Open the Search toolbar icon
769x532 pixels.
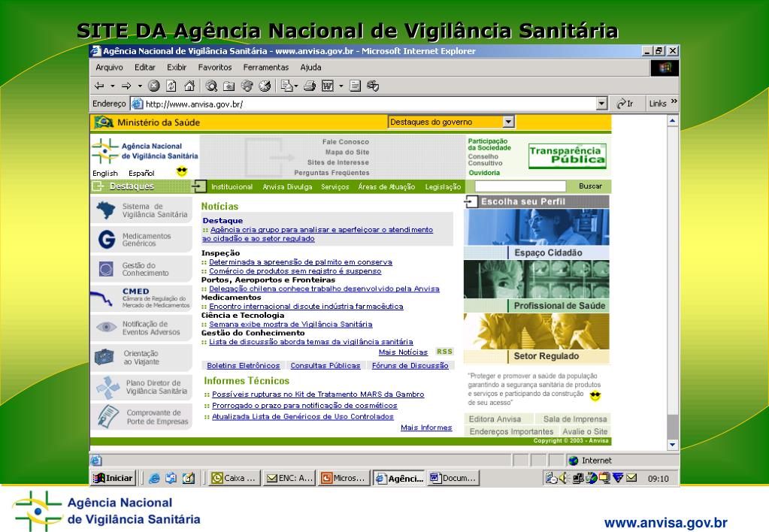pyautogui.click(x=211, y=86)
